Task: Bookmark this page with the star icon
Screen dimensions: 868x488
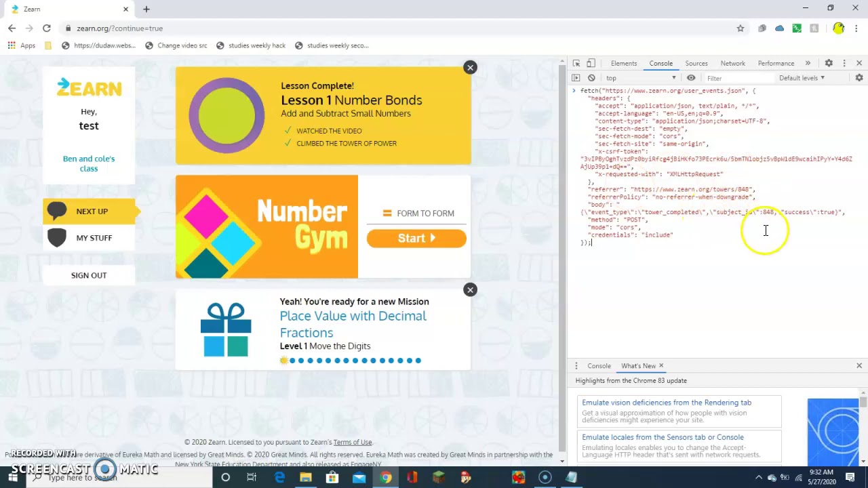Action: click(x=741, y=28)
